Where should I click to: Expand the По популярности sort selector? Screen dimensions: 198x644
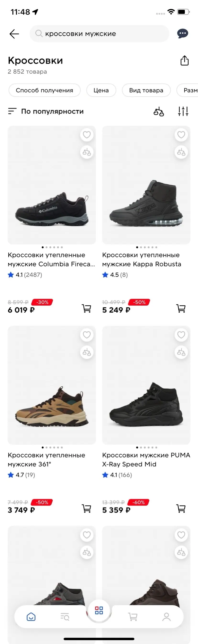pyautogui.click(x=52, y=111)
